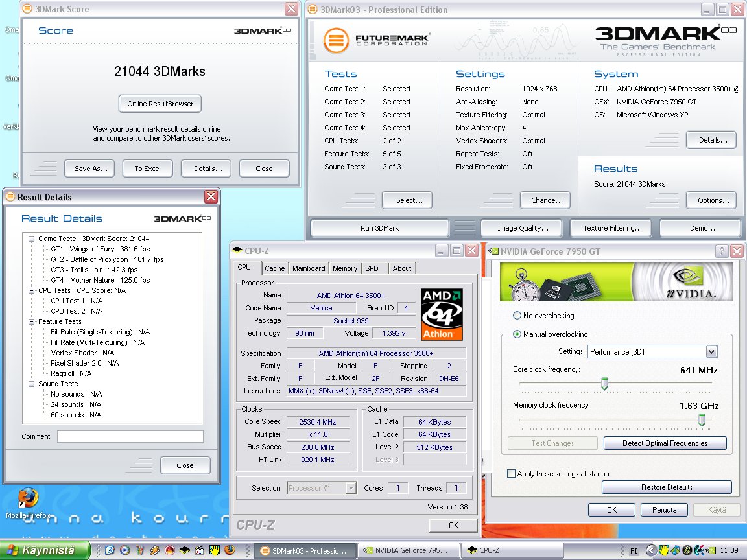Collapse Sound Tests tree node
The height and width of the screenshot is (560, 747).
[x=31, y=384]
